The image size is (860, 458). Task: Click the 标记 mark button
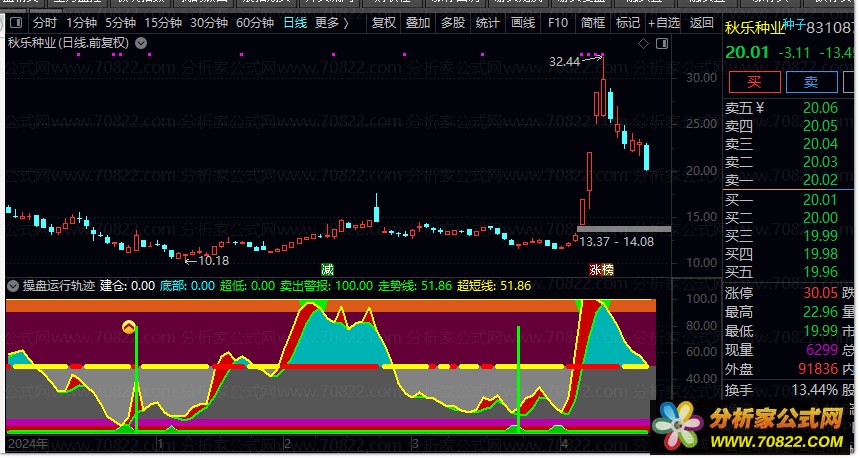[627, 23]
